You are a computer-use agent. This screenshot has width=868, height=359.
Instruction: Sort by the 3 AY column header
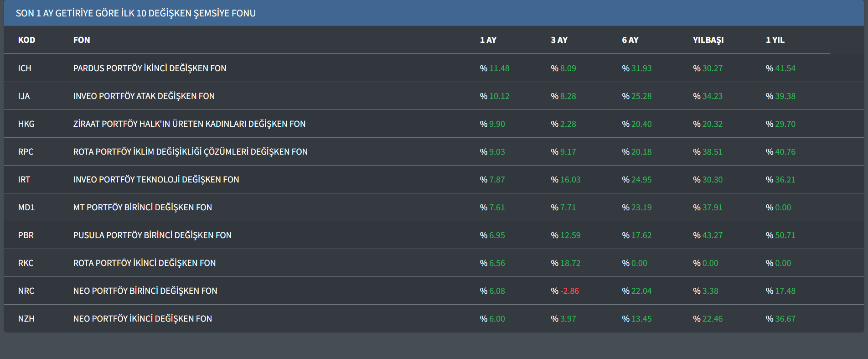[x=559, y=40]
